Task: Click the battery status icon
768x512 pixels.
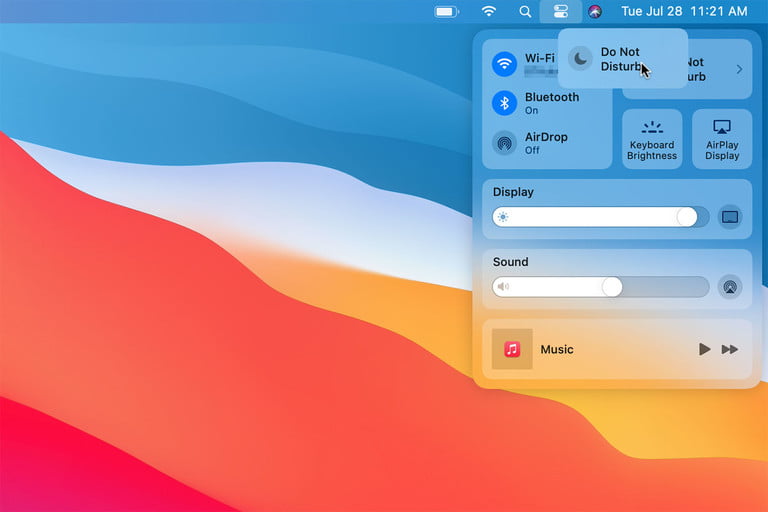Action: tap(447, 11)
